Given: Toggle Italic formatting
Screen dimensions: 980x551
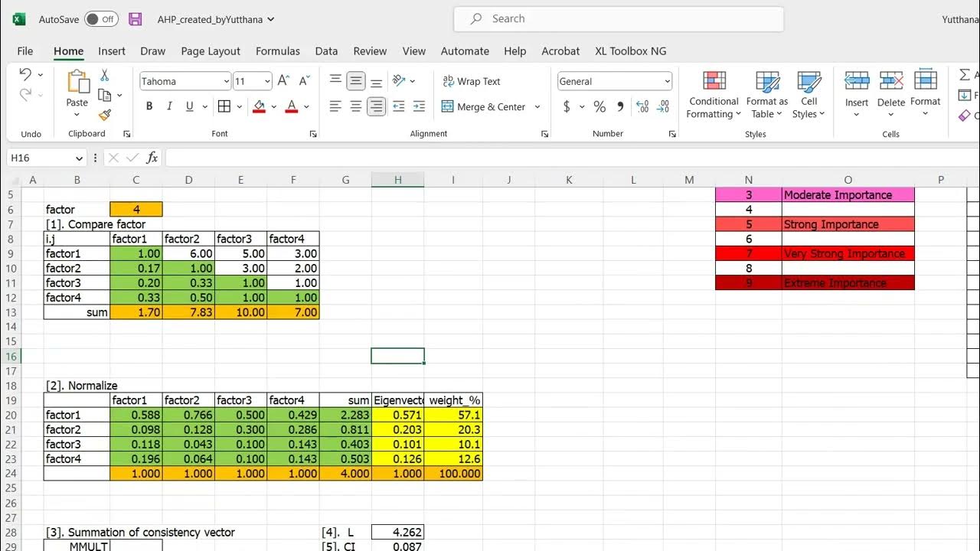Looking at the screenshot, I should [169, 106].
